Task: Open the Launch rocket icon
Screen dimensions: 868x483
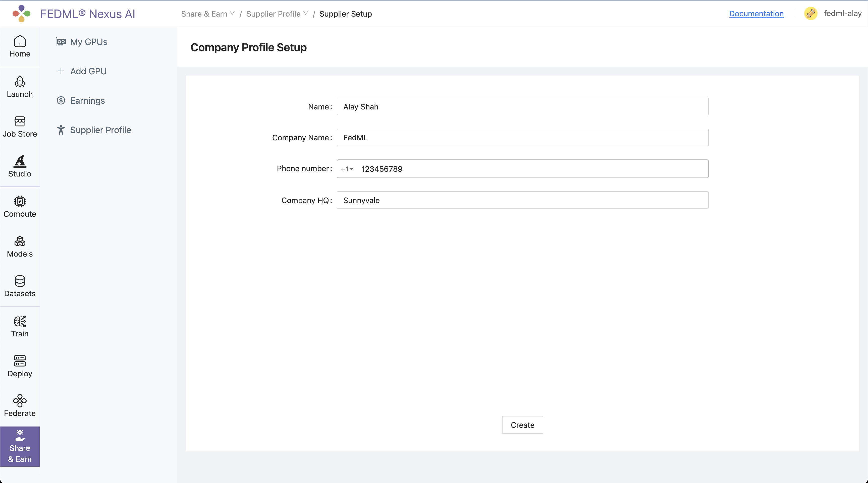Action: 20,82
